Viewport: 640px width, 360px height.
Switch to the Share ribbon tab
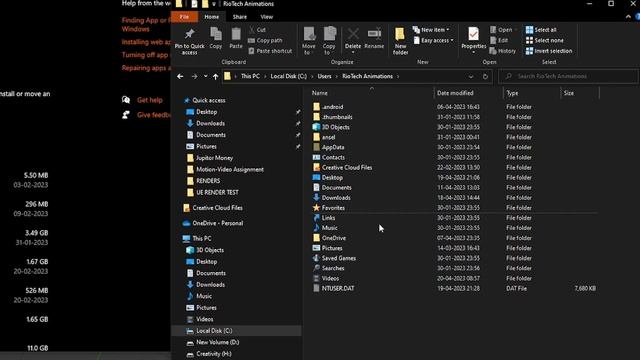pos(240,17)
